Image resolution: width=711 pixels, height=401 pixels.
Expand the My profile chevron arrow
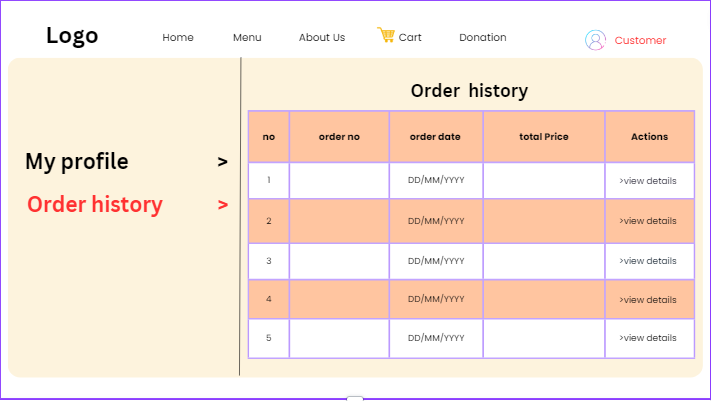tap(222, 161)
